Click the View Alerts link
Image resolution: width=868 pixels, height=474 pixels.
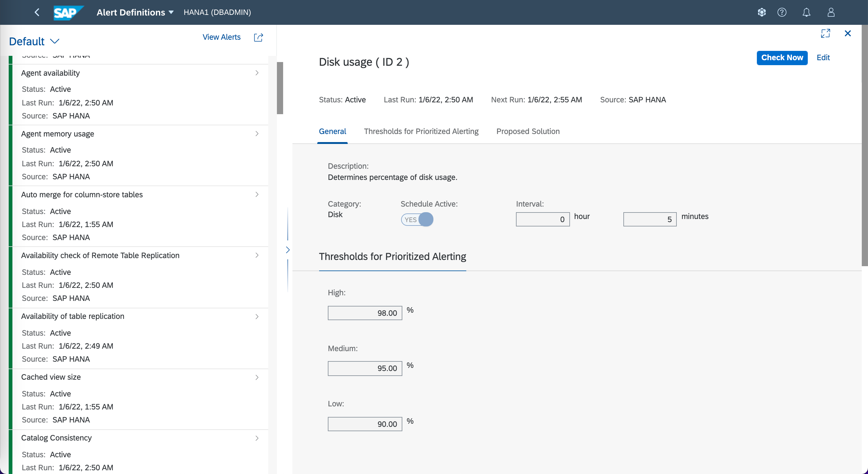pos(221,37)
